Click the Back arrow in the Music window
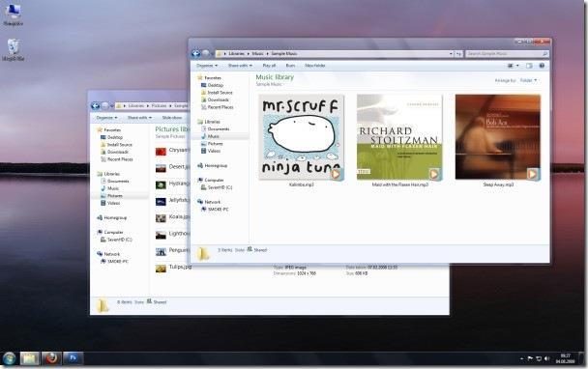This screenshot has height=369, width=588. (x=195, y=53)
